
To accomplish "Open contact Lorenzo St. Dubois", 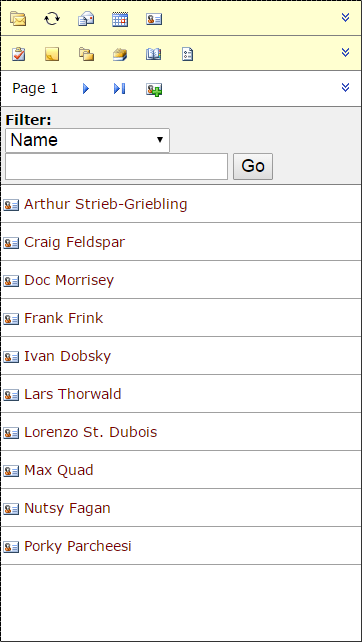I will tap(90, 432).
